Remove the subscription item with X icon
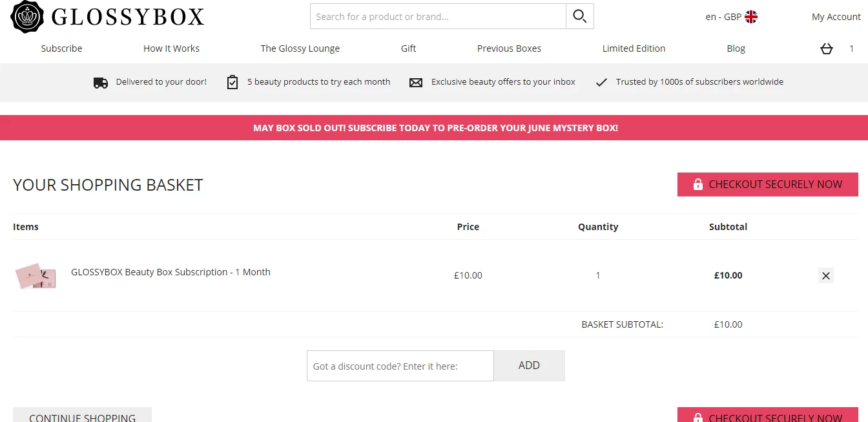 point(825,275)
